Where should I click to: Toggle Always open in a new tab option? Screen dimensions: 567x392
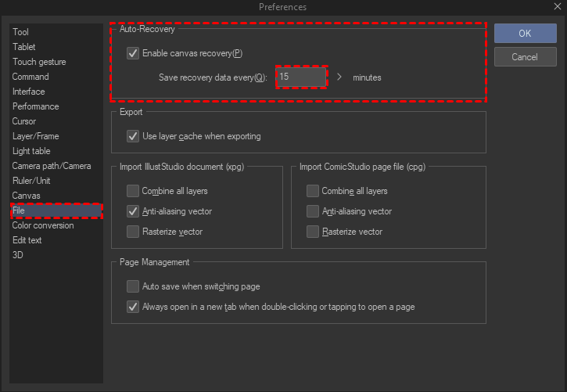(133, 307)
